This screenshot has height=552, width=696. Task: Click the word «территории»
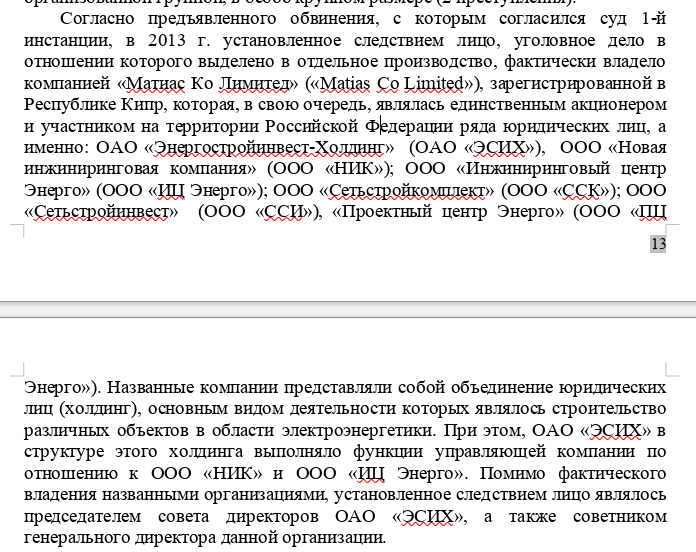(212, 126)
